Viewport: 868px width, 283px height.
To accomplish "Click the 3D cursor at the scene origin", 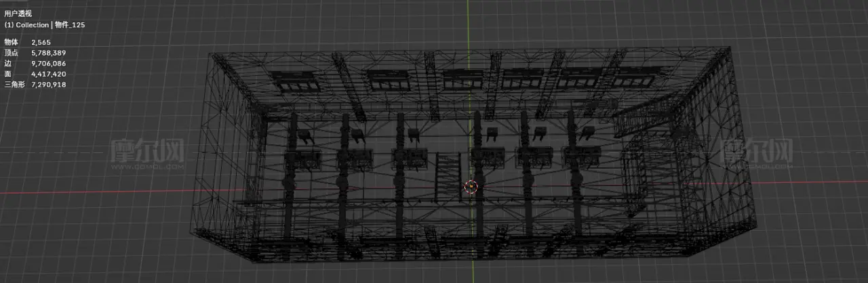I will pyautogui.click(x=471, y=186).
